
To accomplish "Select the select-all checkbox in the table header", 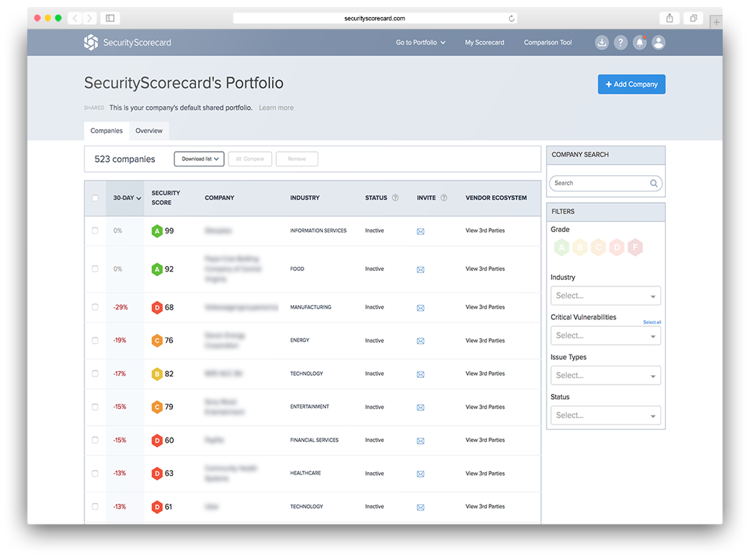I will point(95,197).
